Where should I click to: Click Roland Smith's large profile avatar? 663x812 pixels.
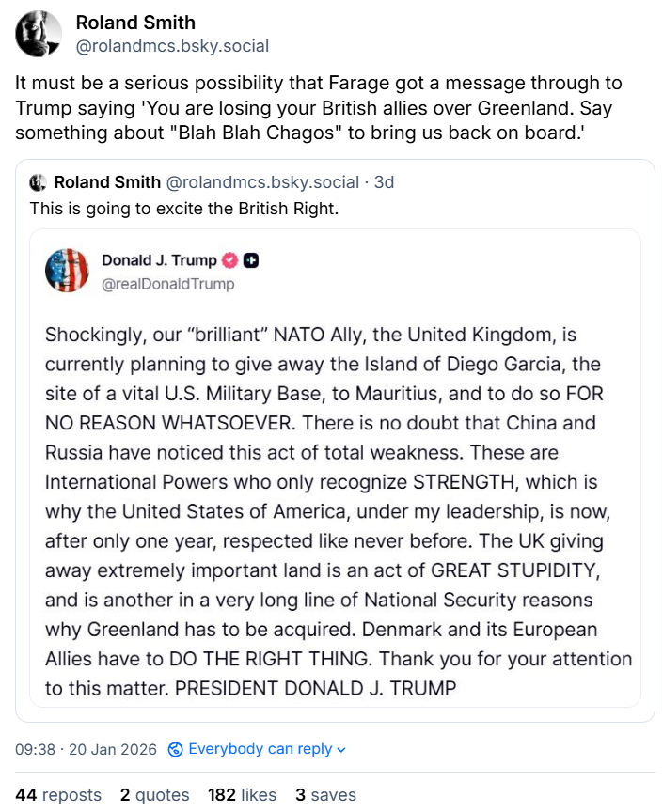coord(39,34)
